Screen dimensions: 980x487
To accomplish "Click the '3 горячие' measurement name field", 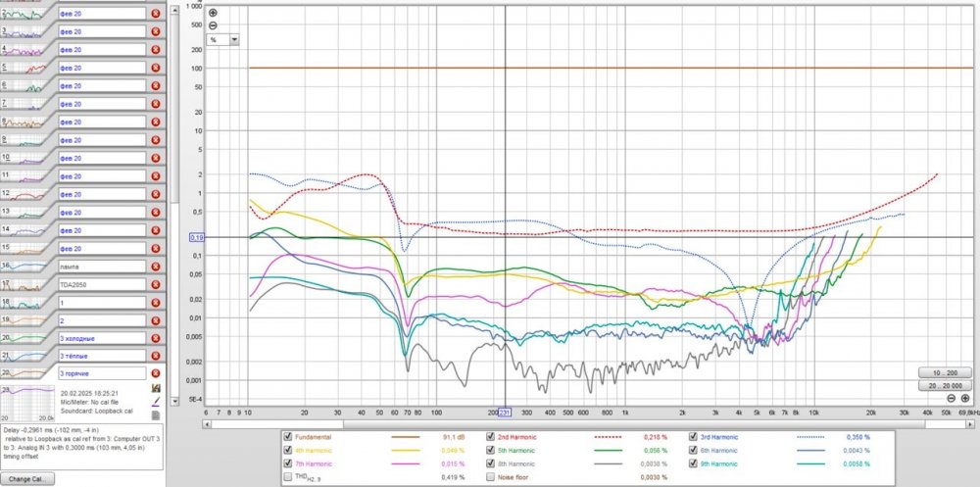I will pyautogui.click(x=101, y=373).
